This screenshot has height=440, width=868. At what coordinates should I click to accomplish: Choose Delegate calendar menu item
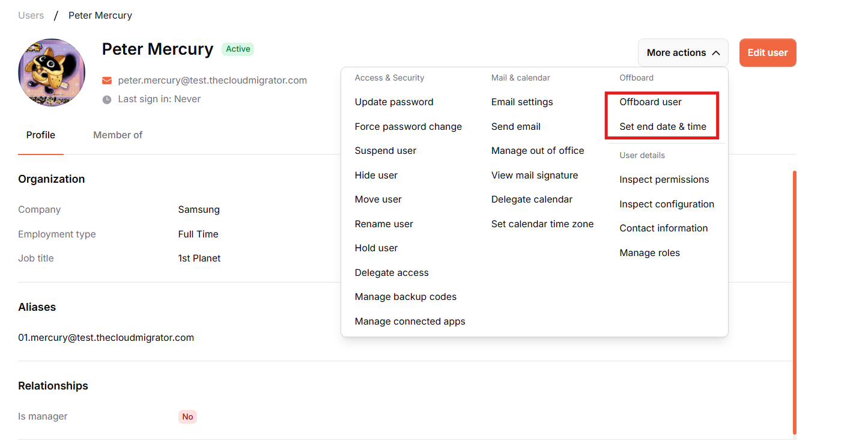pyautogui.click(x=532, y=200)
